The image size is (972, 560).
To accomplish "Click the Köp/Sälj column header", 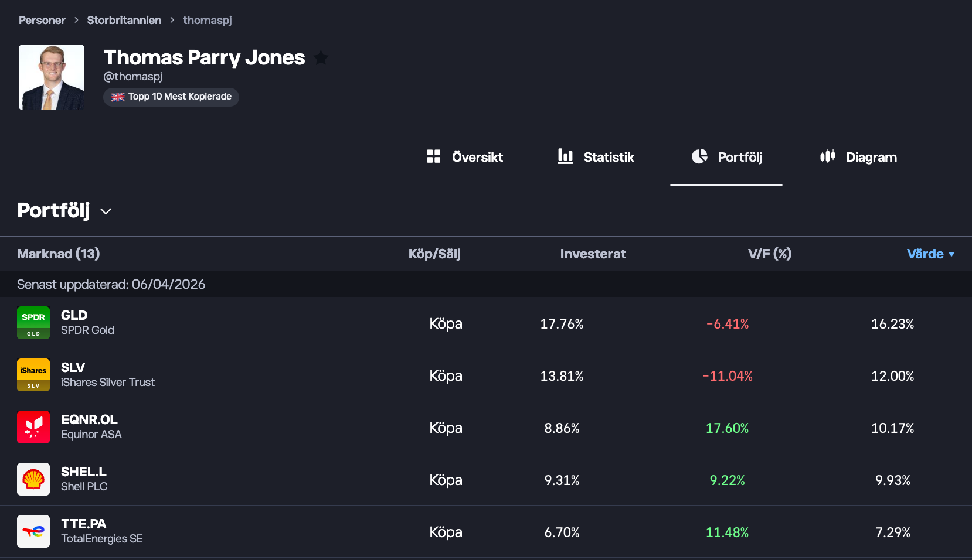I will [434, 254].
